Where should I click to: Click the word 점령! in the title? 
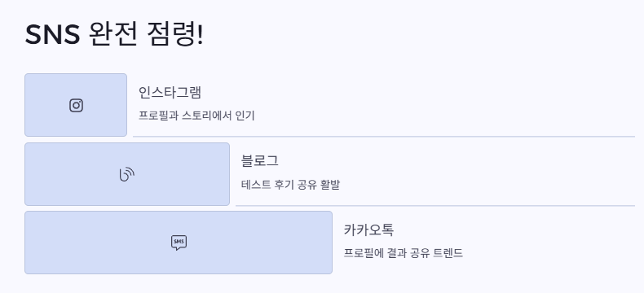175,34
